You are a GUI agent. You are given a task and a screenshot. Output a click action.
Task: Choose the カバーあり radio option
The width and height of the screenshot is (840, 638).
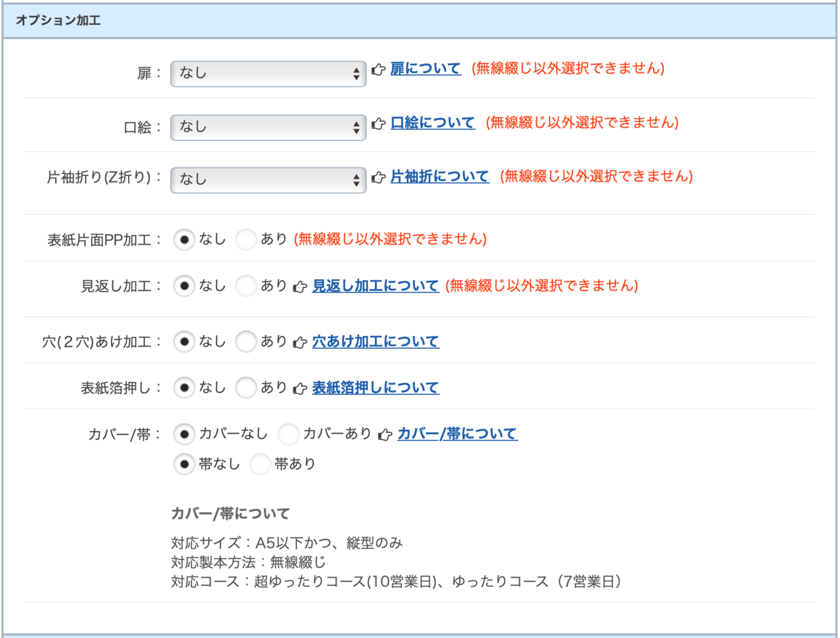pyautogui.click(x=288, y=434)
